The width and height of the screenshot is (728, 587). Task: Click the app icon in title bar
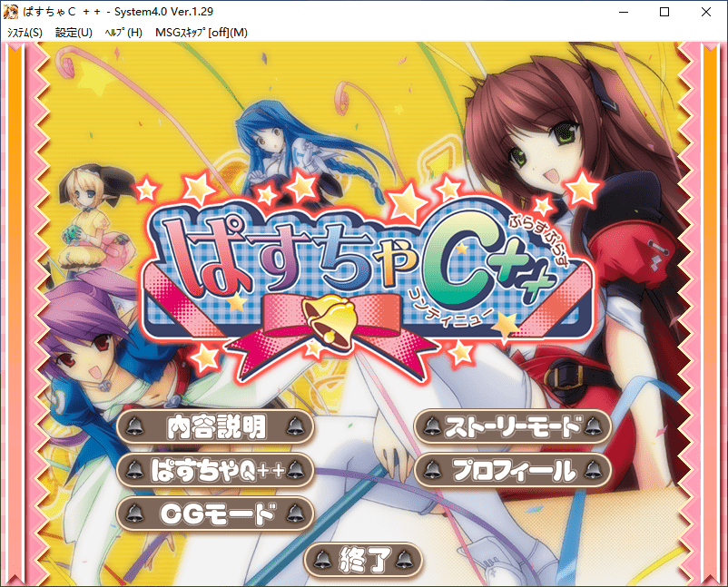click(11, 12)
